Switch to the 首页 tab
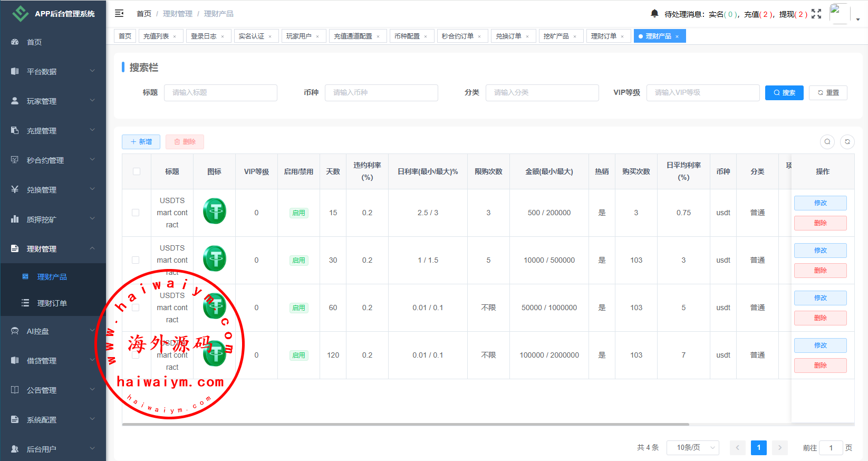This screenshot has height=461, width=868. pos(125,36)
